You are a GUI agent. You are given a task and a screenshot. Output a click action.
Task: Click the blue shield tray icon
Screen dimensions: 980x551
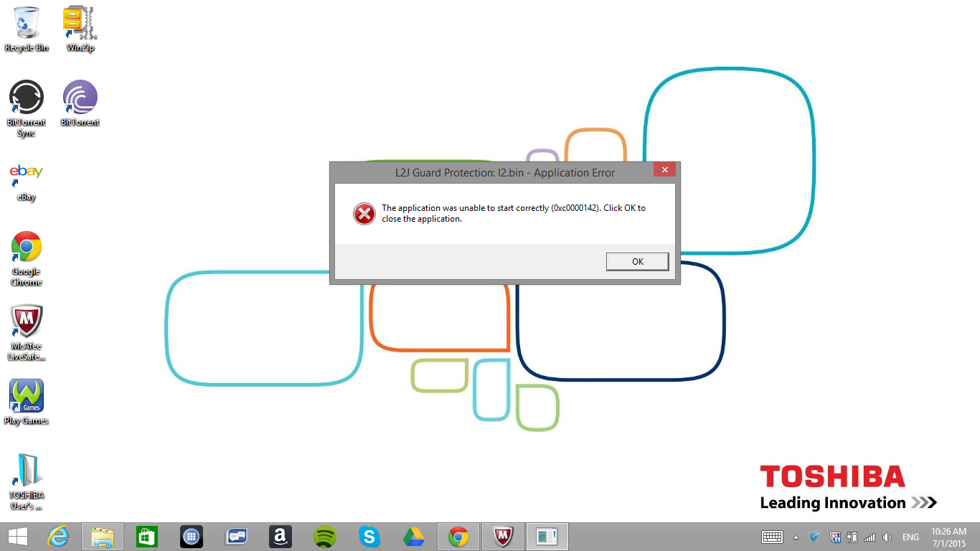(x=814, y=537)
